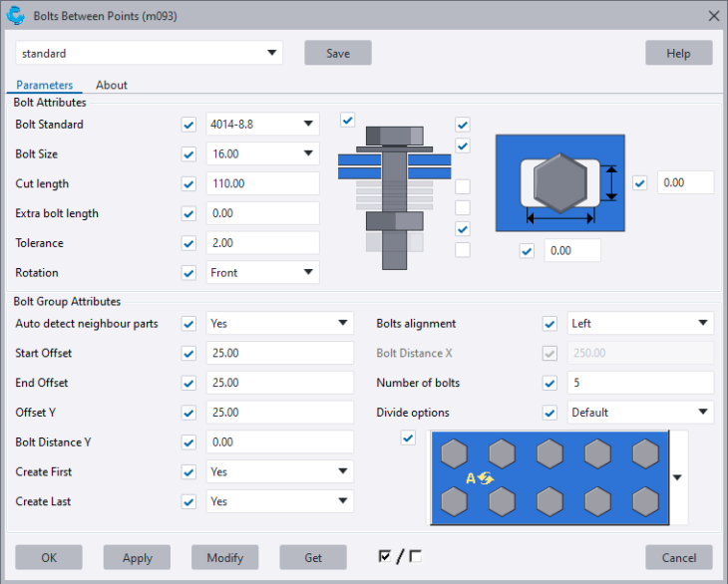
Task: Open the Create Last dropdown
Action: [280, 501]
